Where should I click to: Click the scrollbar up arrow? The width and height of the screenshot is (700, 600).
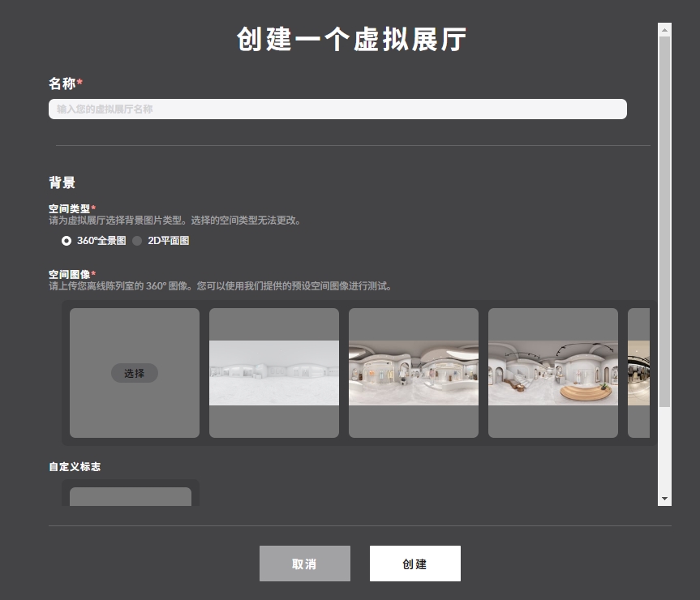[x=665, y=30]
